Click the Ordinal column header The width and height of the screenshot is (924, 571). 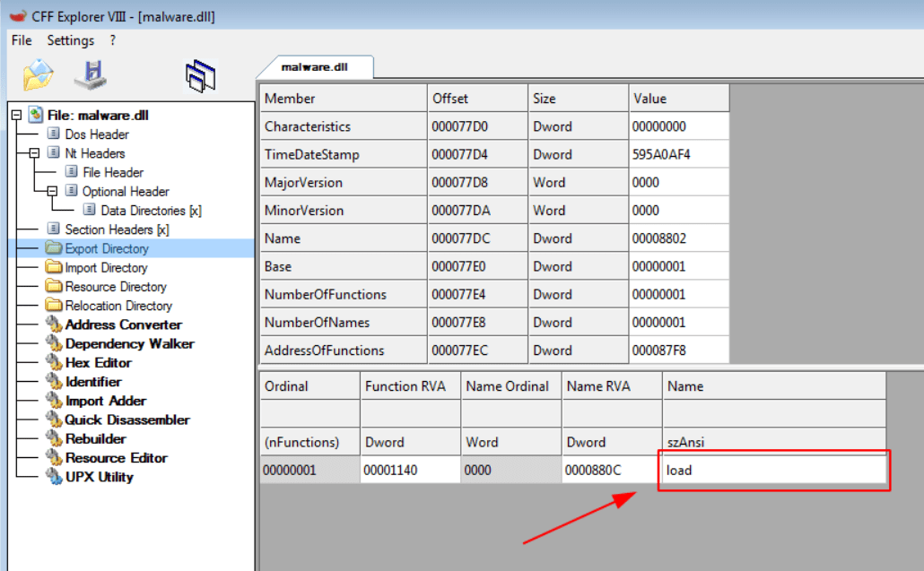click(310, 386)
